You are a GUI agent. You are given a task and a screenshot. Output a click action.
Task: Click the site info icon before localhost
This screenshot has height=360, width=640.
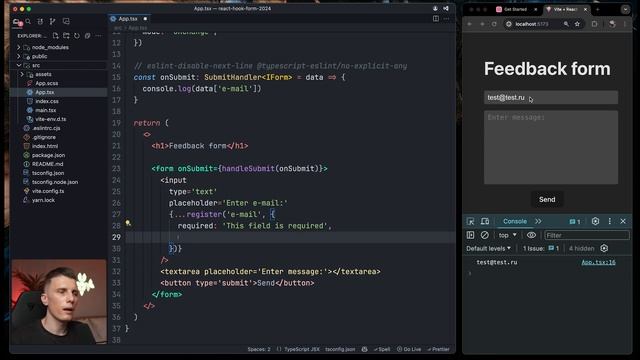[x=509, y=24]
